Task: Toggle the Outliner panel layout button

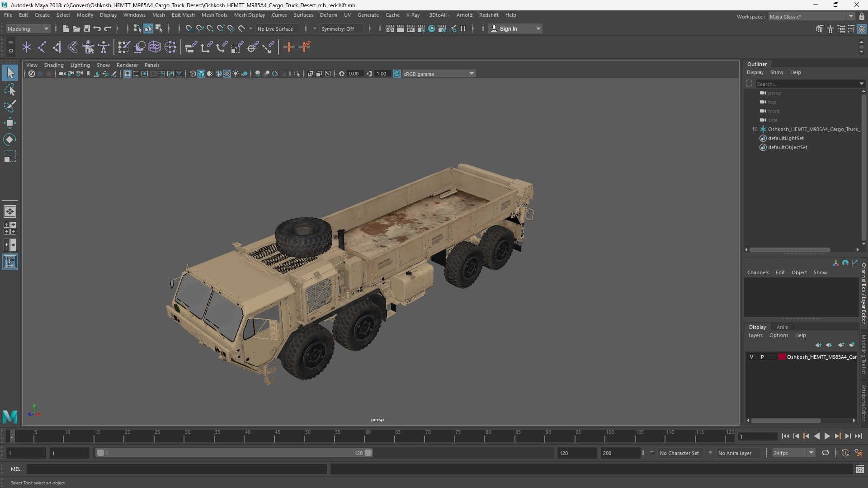Action: click(x=10, y=262)
